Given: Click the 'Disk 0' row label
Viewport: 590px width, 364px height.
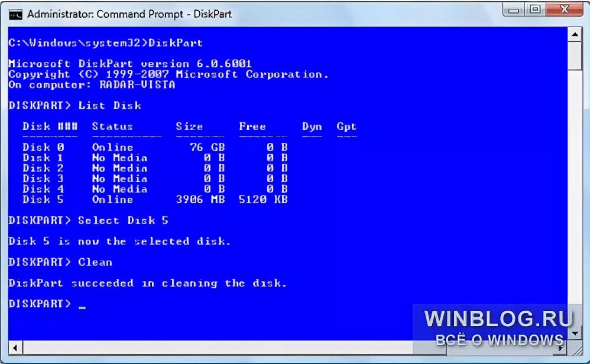Looking at the screenshot, I should (43, 147).
